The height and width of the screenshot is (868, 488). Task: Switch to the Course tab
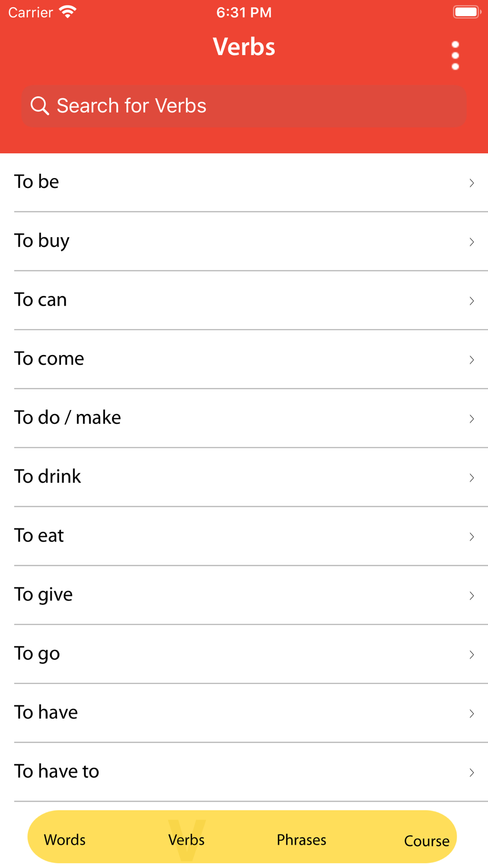click(x=426, y=841)
